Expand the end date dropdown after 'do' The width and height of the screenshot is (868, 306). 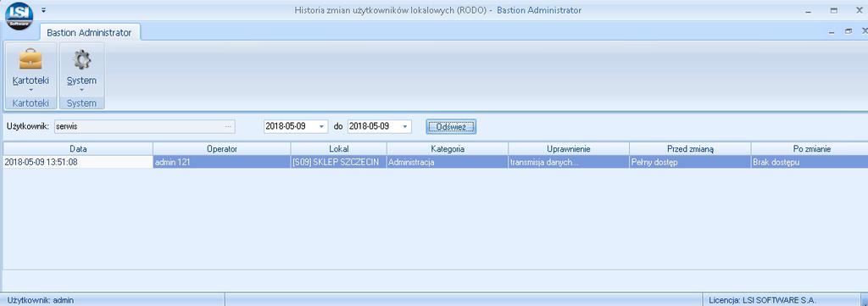[x=406, y=126]
